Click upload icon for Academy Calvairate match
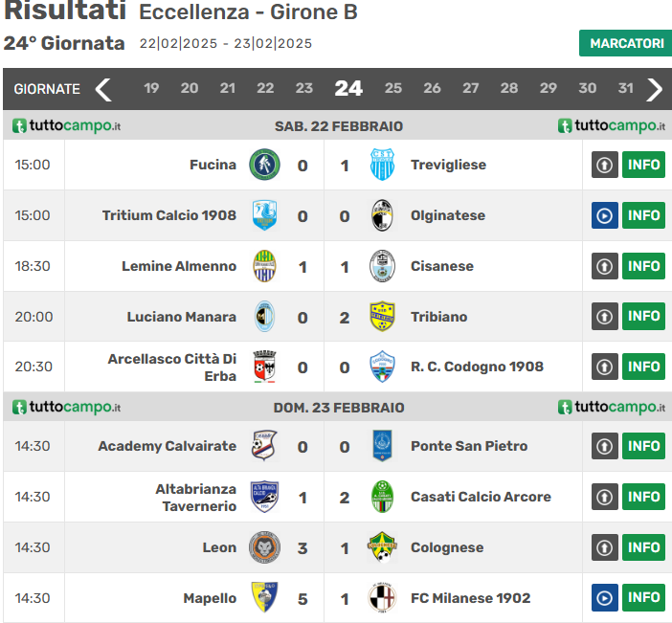Viewport: 672px width, 623px height. point(604,446)
